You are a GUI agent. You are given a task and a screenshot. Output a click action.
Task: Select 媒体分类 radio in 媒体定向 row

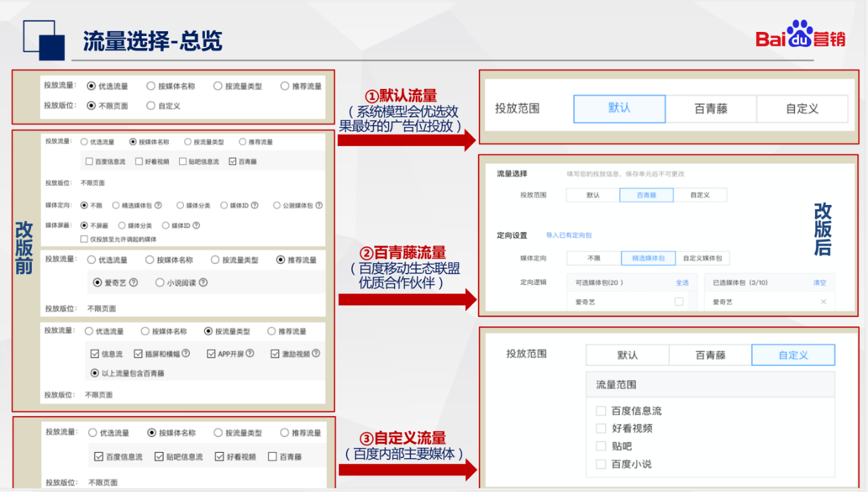[180, 205]
